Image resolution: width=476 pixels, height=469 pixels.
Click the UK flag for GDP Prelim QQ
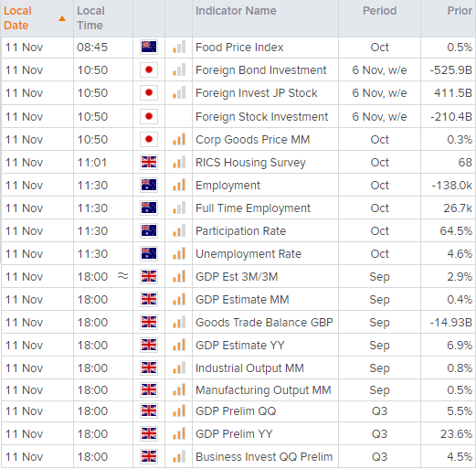point(149,411)
